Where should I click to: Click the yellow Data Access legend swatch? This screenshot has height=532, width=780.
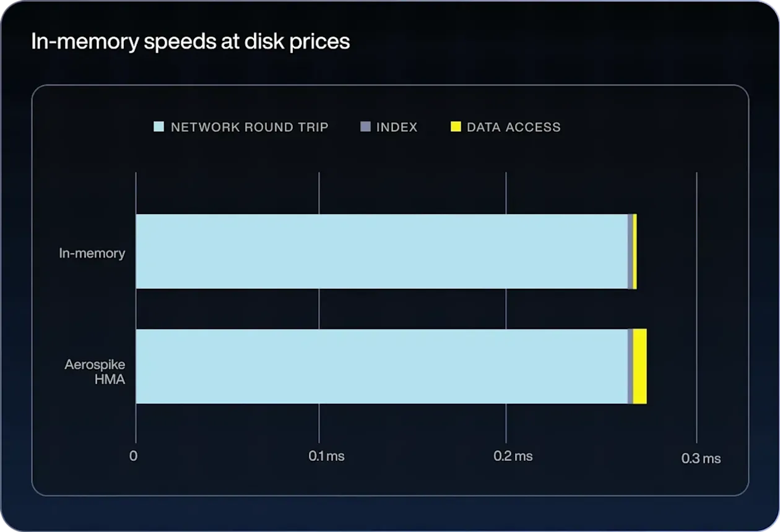coord(456,127)
